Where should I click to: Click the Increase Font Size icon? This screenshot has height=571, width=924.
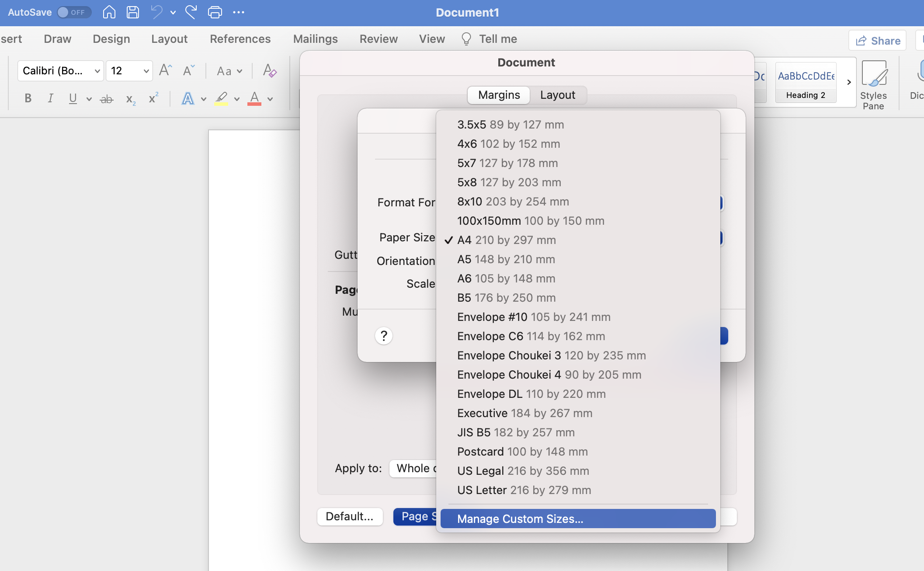pos(166,70)
